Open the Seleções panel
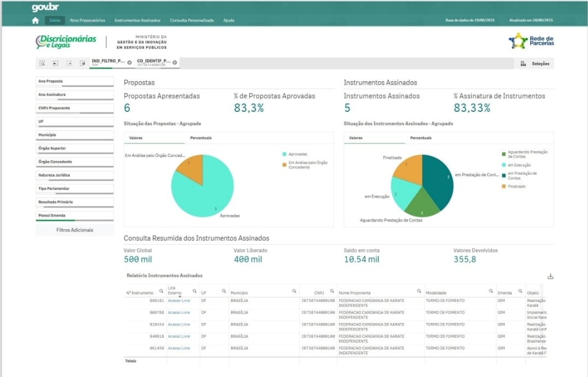The height and width of the screenshot is (377, 588). coord(536,64)
